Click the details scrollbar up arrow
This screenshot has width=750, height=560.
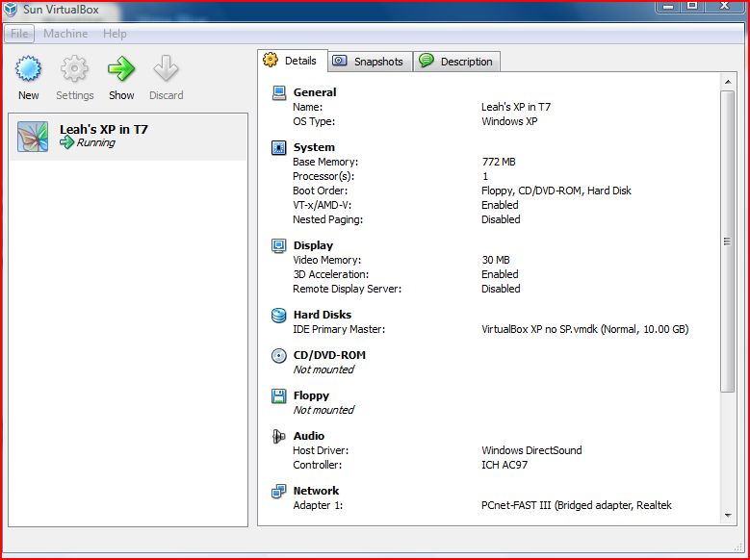coord(728,82)
